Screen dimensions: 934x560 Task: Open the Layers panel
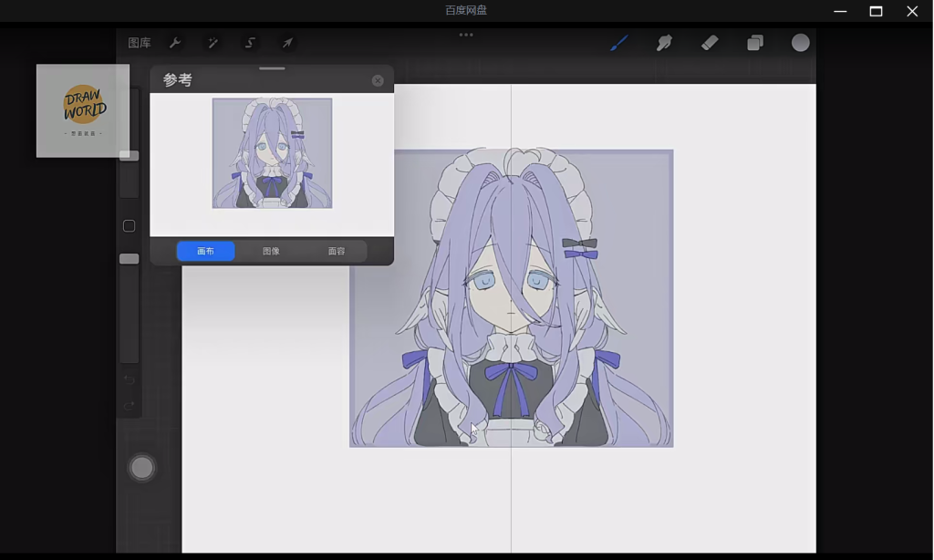[x=755, y=43]
